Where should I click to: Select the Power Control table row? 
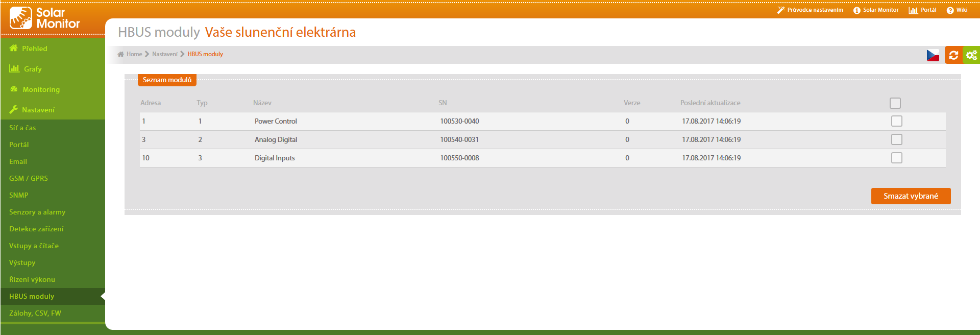click(276, 121)
